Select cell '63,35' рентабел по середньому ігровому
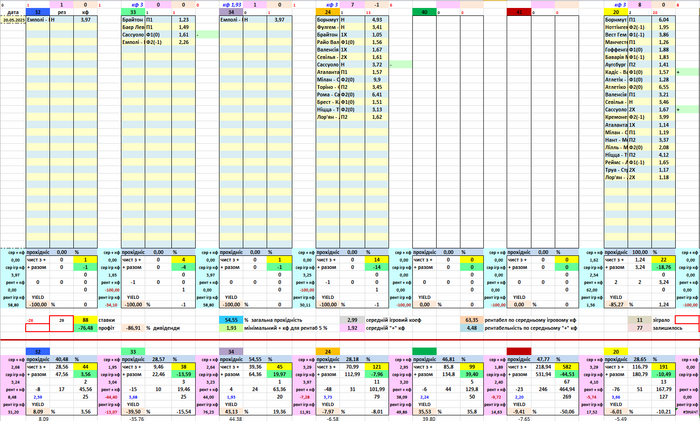 coord(471,320)
